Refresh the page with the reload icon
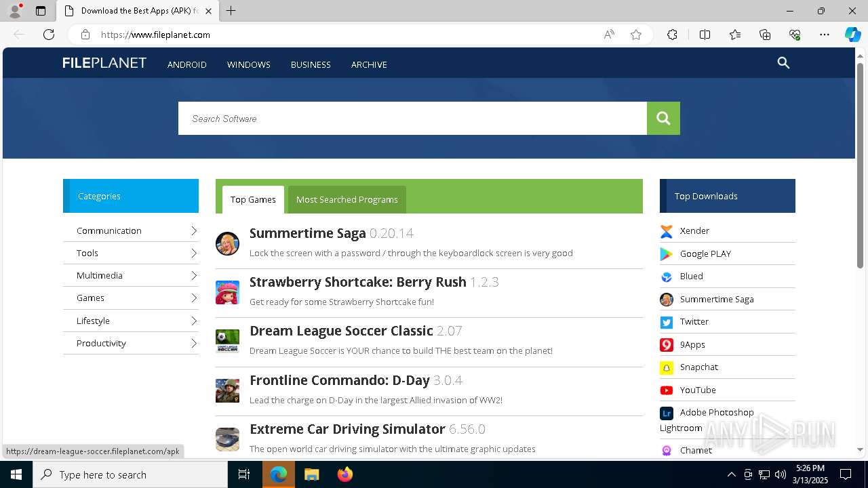Screen dimensions: 868x488 click(x=49, y=35)
